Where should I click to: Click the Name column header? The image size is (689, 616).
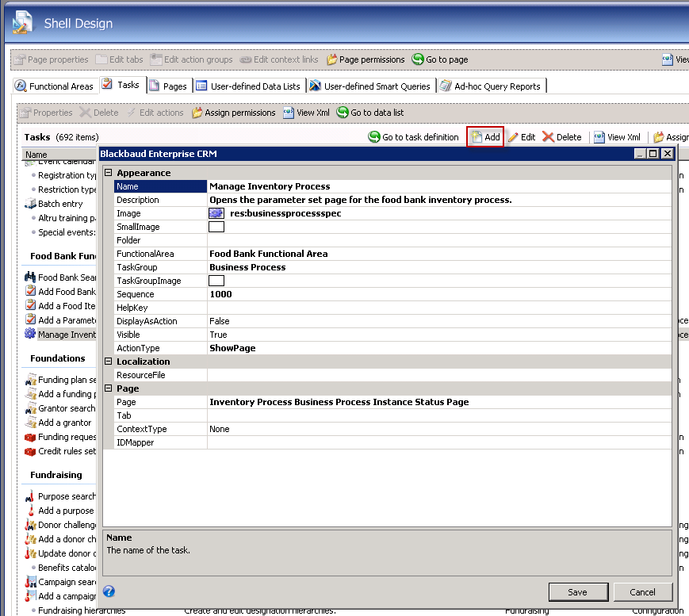[x=59, y=155]
